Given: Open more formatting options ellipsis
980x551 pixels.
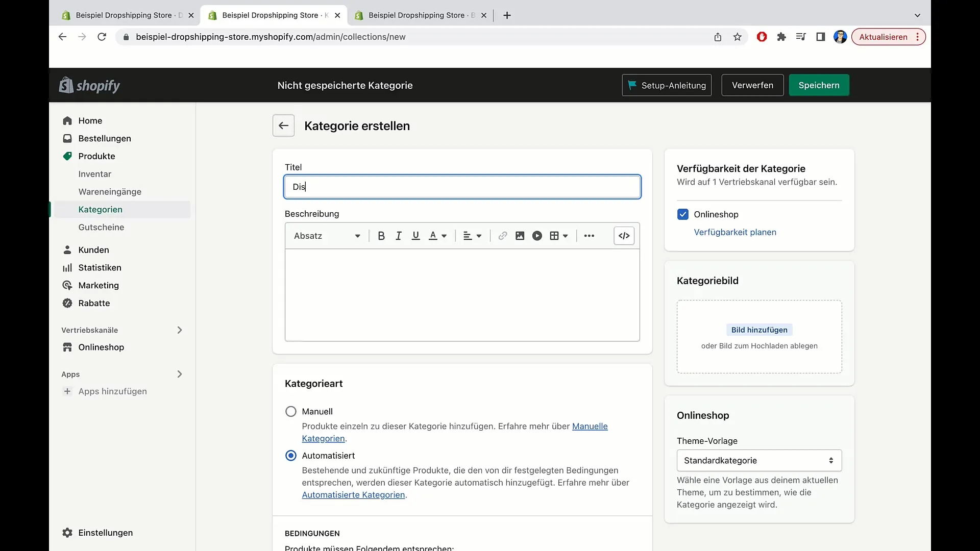Looking at the screenshot, I should click(x=589, y=236).
